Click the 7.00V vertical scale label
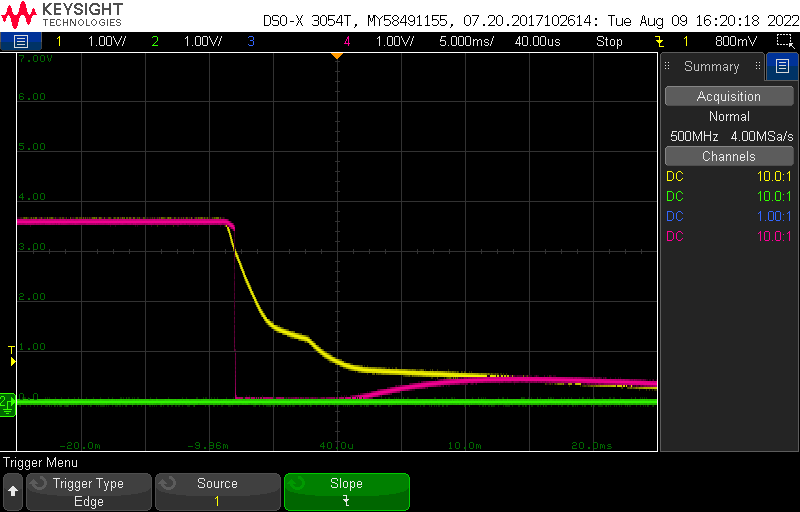Viewport: 800px width, 512px height. 35,59
